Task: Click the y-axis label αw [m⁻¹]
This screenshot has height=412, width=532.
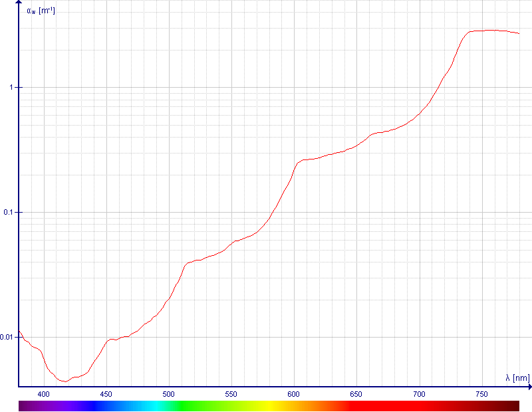Action: [x=41, y=11]
